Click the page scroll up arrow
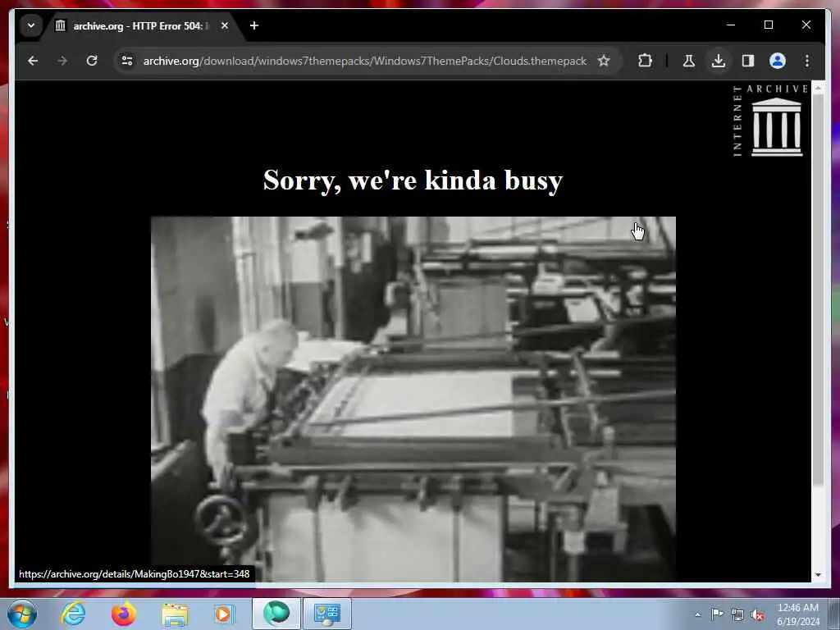Image resolution: width=840 pixels, height=630 pixels. pyautogui.click(x=818, y=87)
